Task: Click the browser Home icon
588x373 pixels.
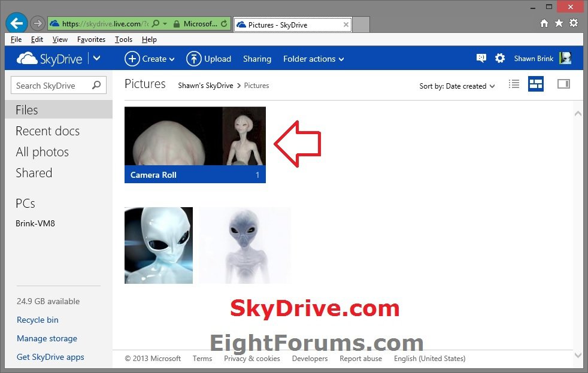Action: pyautogui.click(x=544, y=23)
